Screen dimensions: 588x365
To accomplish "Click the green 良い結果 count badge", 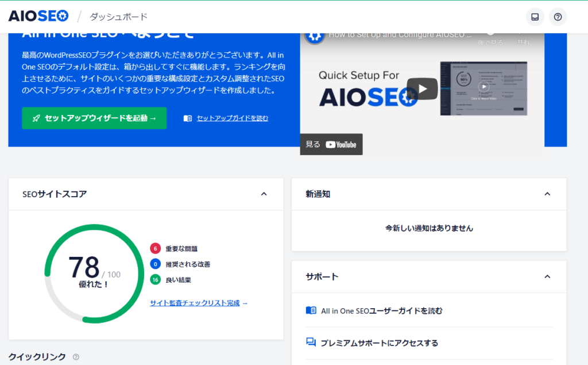I will [155, 280].
